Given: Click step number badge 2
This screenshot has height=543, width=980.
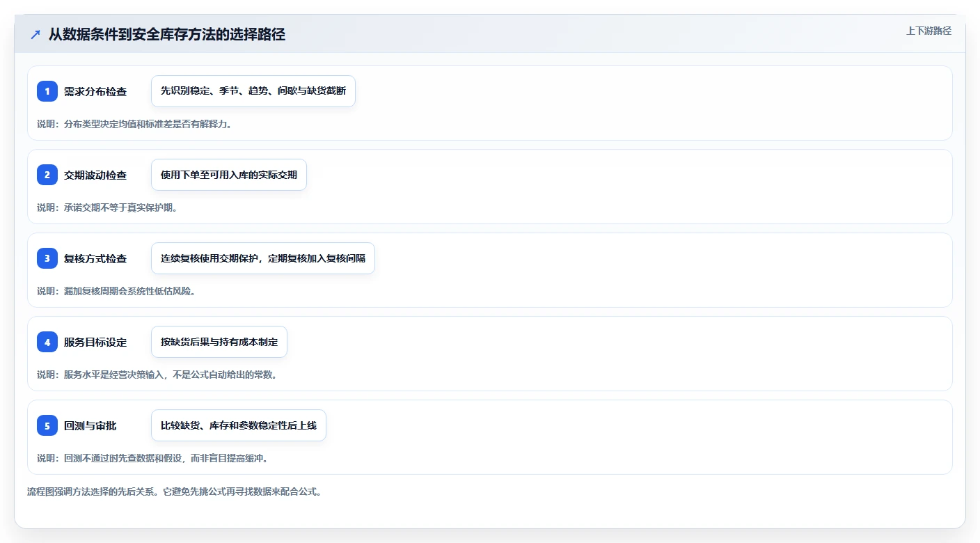Looking at the screenshot, I should click(47, 175).
